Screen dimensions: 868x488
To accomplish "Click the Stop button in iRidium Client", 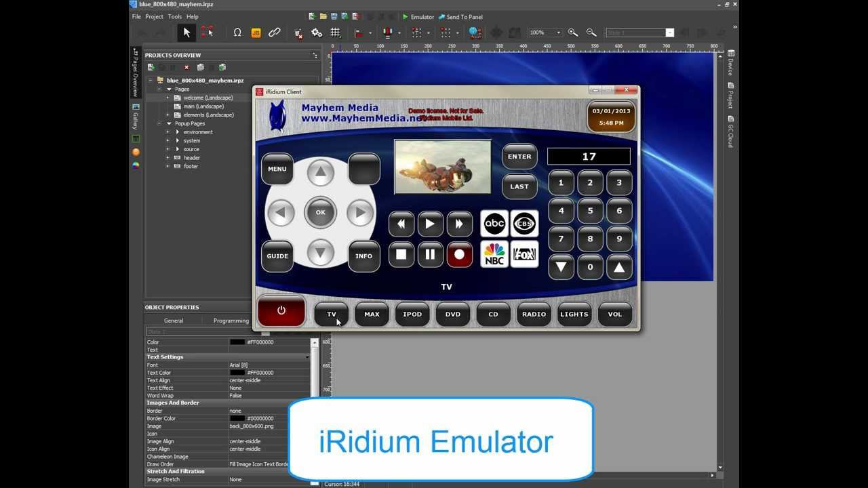I will (x=401, y=255).
